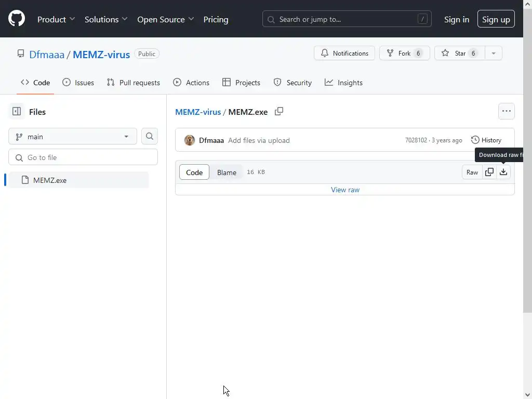View the file History
The width and height of the screenshot is (532, 399).
486,140
